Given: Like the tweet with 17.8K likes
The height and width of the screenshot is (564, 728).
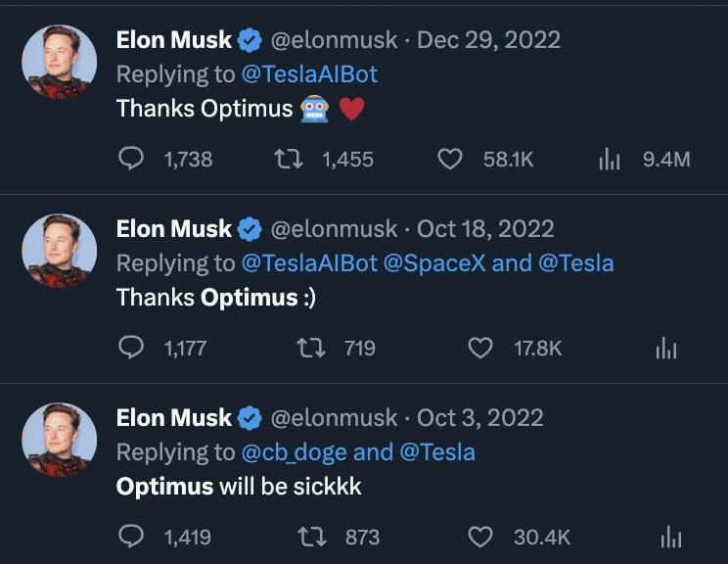Looking at the screenshot, I should tap(479, 348).
